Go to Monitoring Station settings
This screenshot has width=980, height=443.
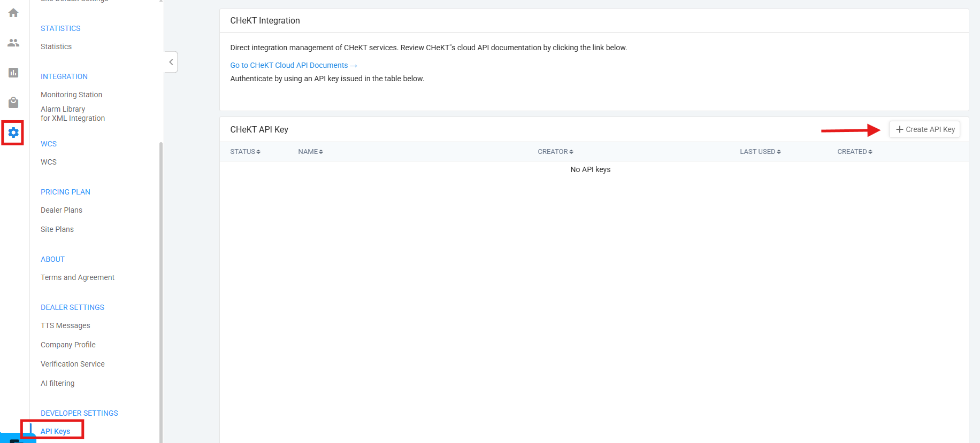71,95
